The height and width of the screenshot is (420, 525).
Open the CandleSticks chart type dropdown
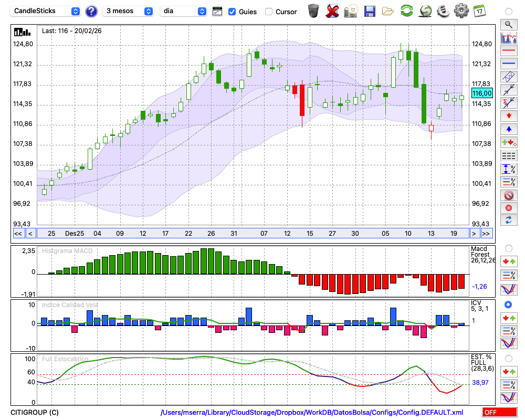point(47,11)
